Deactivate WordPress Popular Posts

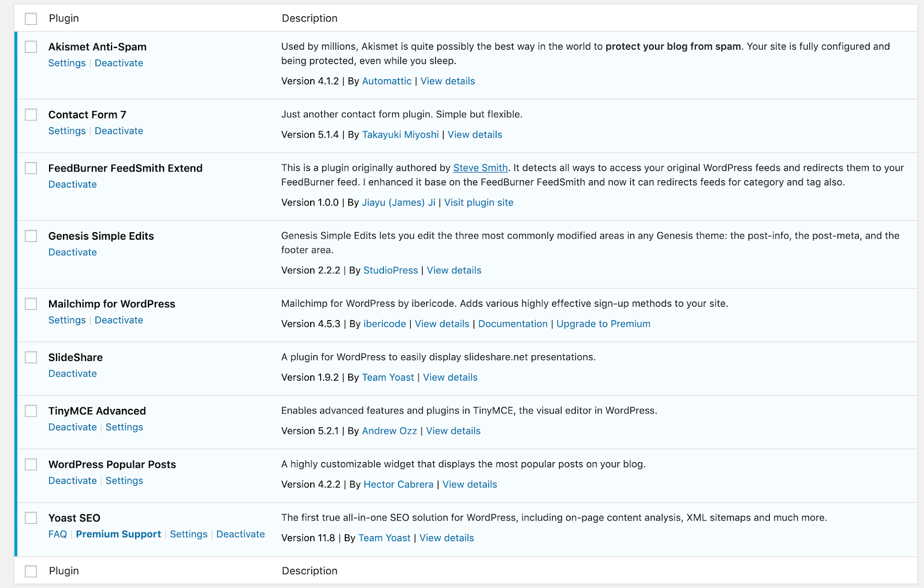click(x=73, y=481)
